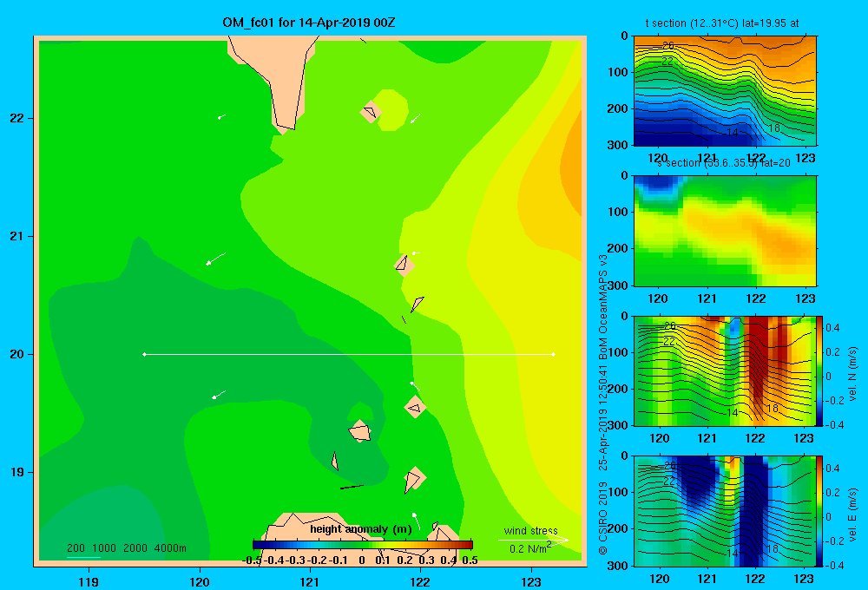Screen dimensions: 868x590
Task: Open the eastward velocity section panel
Action: 725,511
